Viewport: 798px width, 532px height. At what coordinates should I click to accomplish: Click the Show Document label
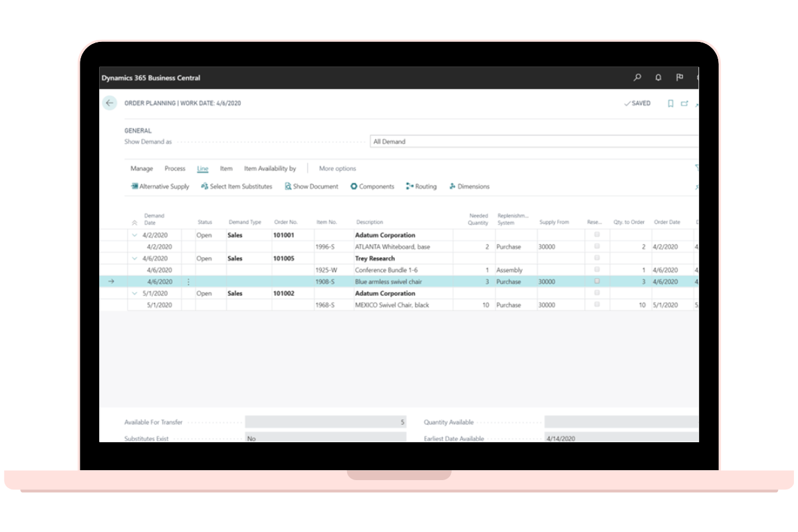click(x=316, y=187)
